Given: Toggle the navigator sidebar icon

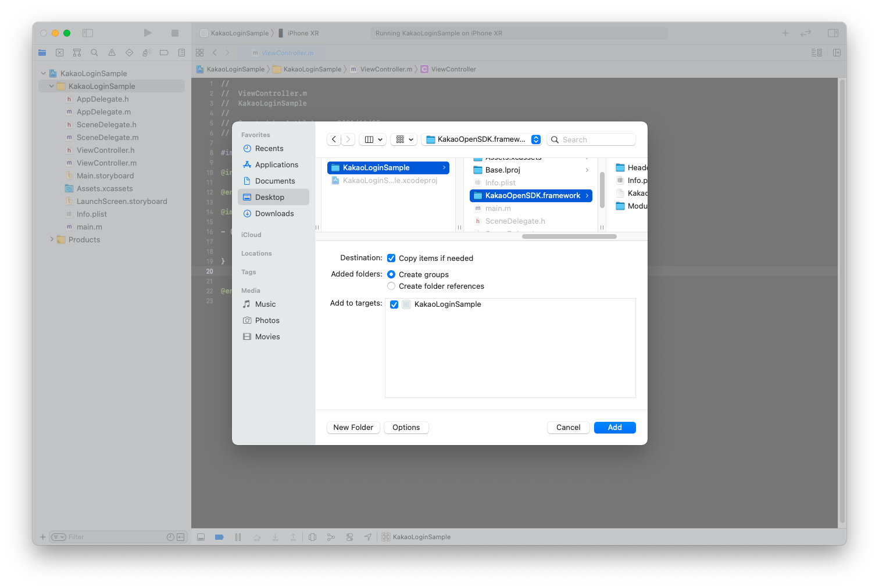Looking at the screenshot, I should [x=88, y=33].
